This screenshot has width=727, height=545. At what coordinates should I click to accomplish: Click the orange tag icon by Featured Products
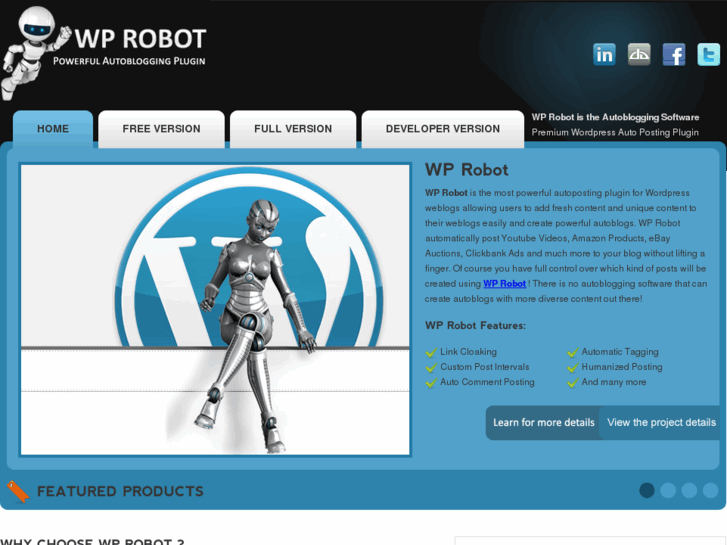pos(18,492)
